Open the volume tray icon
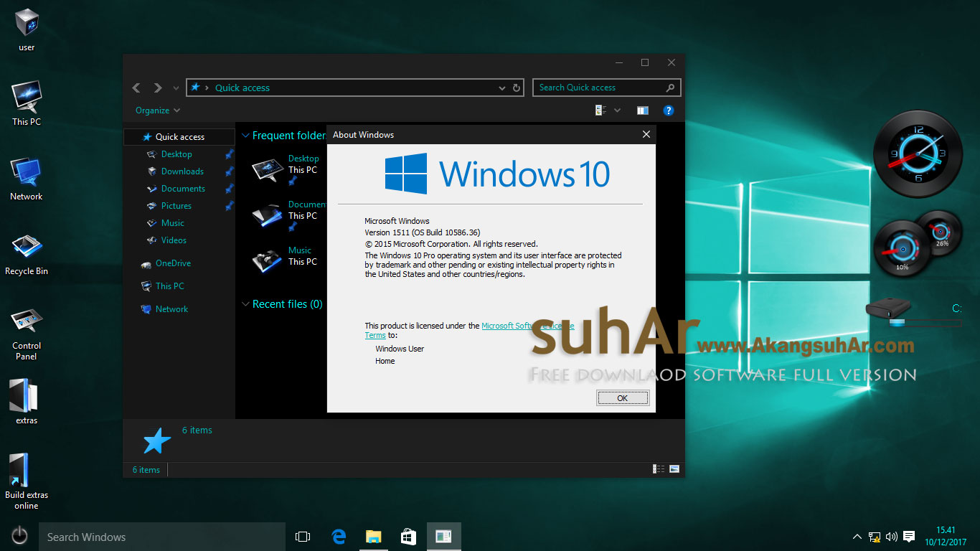Image resolution: width=980 pixels, height=551 pixels. [x=892, y=537]
